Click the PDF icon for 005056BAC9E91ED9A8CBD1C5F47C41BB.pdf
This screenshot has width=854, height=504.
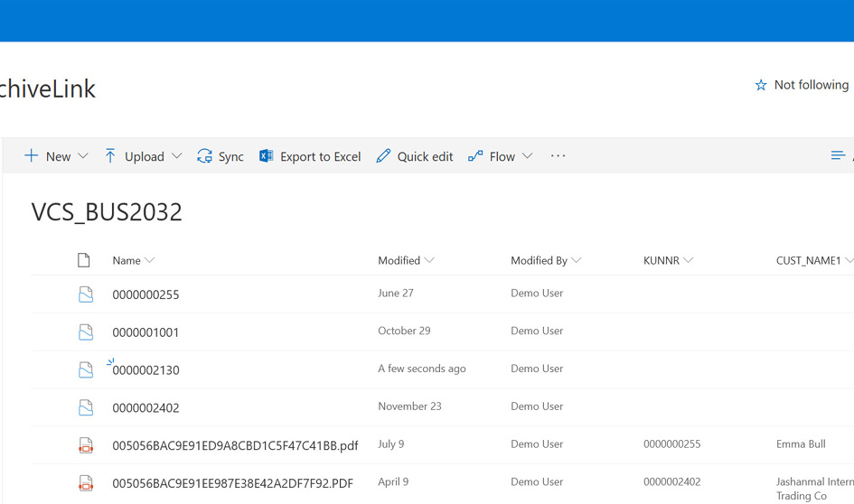[x=86, y=445]
